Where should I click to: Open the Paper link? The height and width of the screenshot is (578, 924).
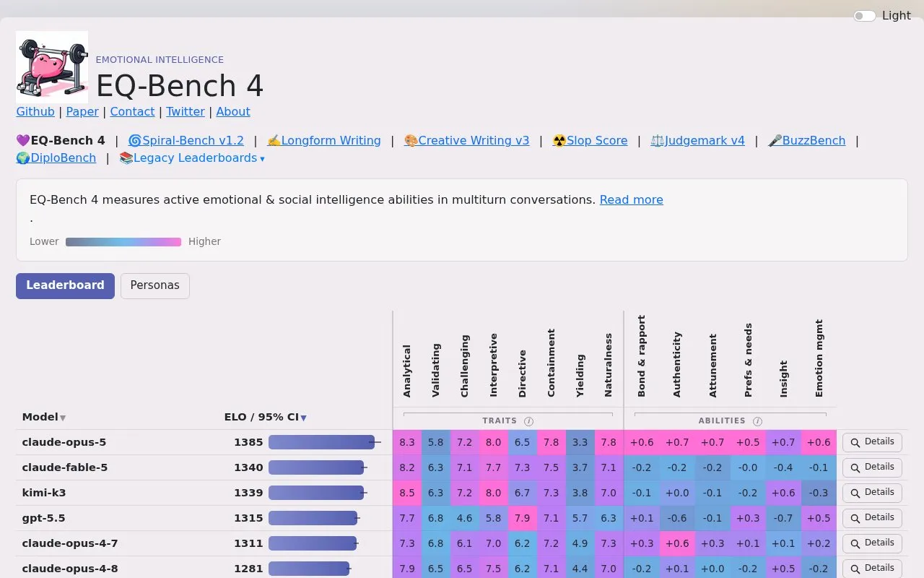pos(82,112)
